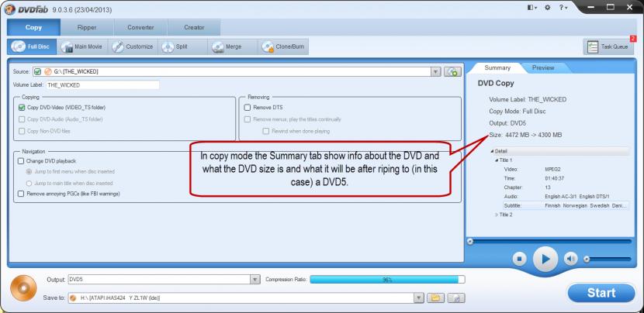Open the Summary tab

[497, 67]
